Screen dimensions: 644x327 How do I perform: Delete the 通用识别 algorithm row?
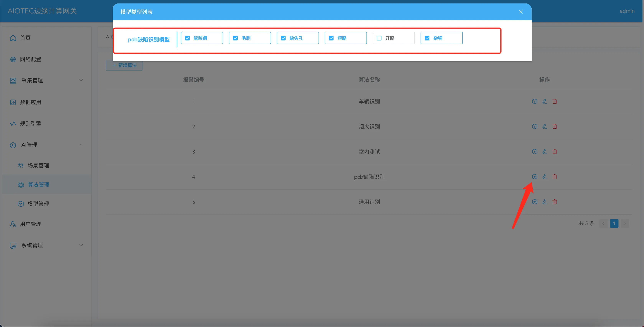pyautogui.click(x=554, y=202)
